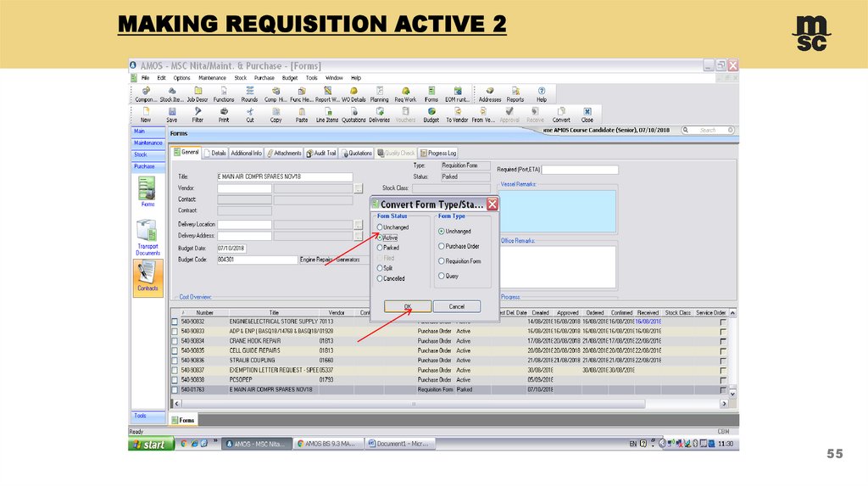Open the Stock Items toolbar icon
The image size is (868, 487).
tap(171, 94)
